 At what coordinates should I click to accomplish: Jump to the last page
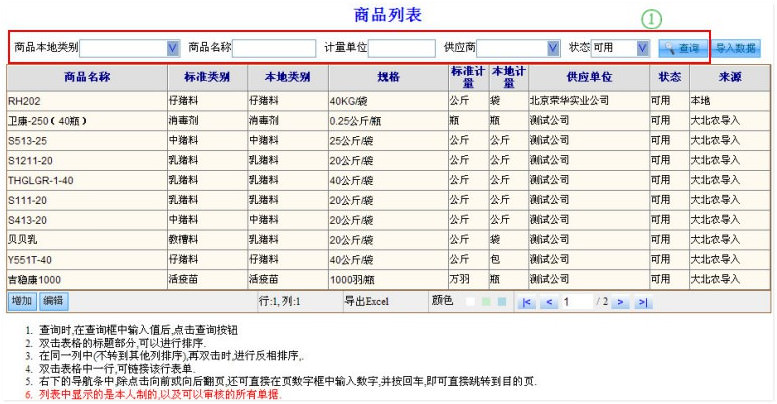(643, 301)
